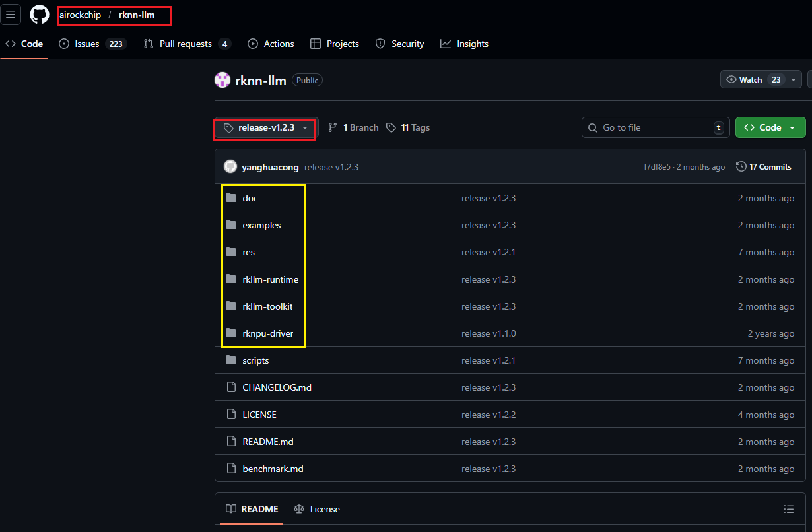Viewport: 812px width, 532px height.
Task: Open the 11 Tags link
Action: (x=408, y=127)
